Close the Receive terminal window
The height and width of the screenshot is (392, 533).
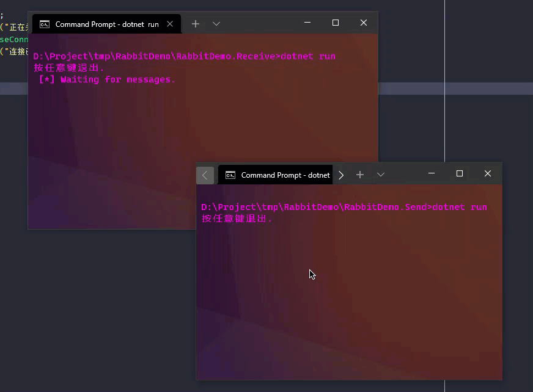364,23
